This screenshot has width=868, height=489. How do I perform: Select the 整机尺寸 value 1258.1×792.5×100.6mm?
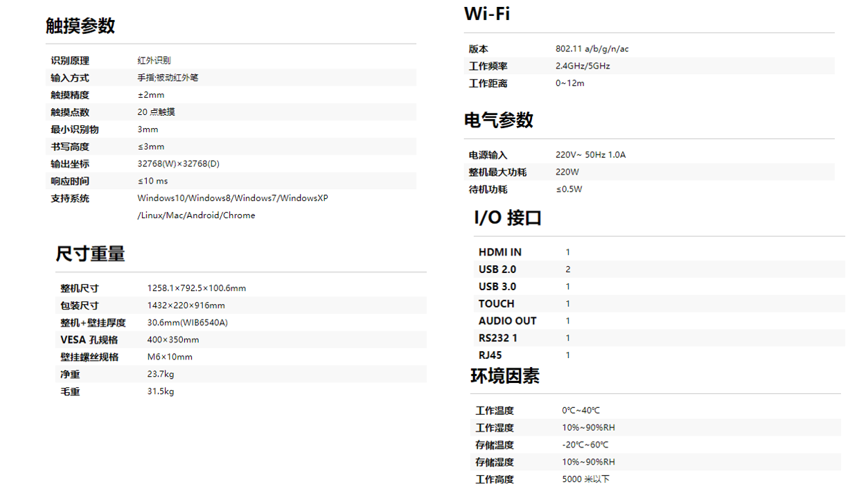[x=196, y=288]
